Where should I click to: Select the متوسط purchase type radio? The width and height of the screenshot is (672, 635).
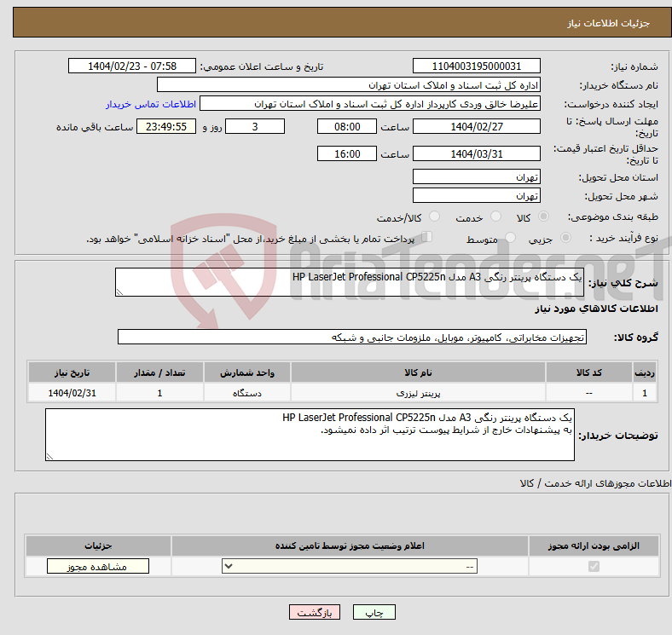[x=510, y=237]
